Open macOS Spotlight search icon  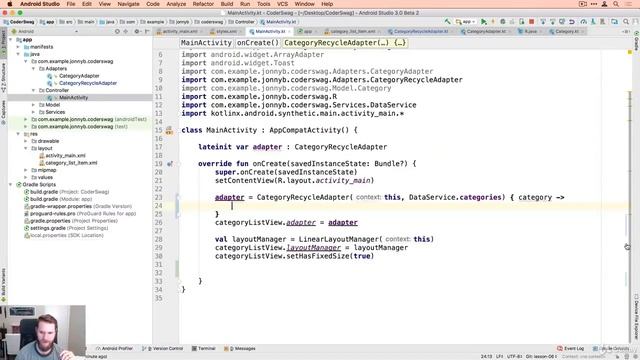(x=616, y=4)
